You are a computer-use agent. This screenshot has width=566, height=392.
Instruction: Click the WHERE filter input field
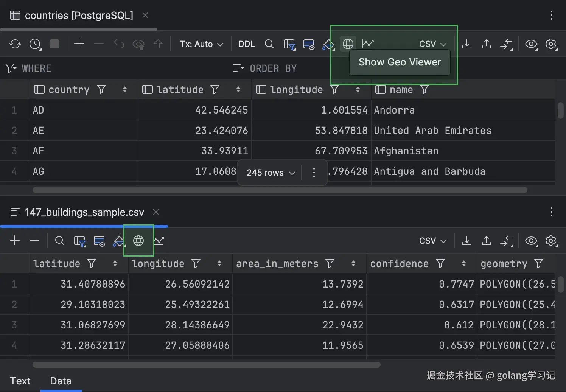114,68
